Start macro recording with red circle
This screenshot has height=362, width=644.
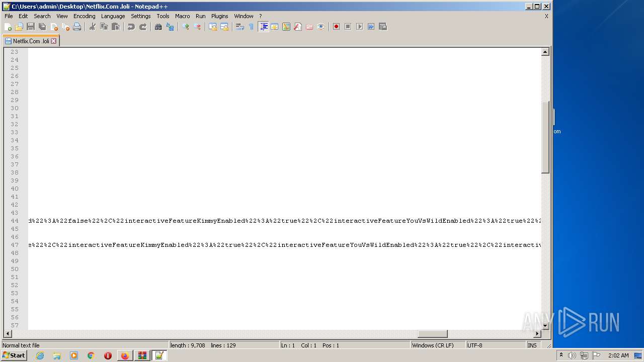click(336, 27)
